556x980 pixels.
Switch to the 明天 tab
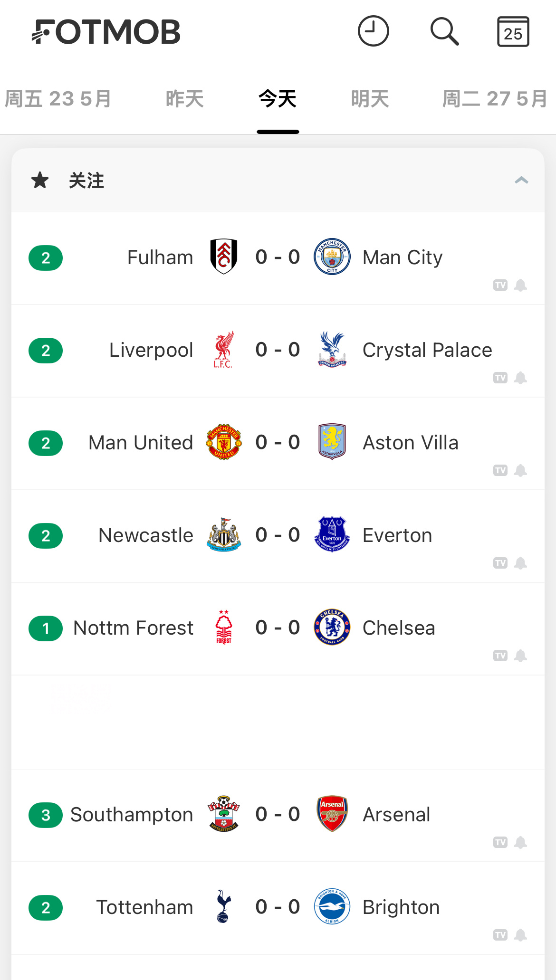coord(370,99)
